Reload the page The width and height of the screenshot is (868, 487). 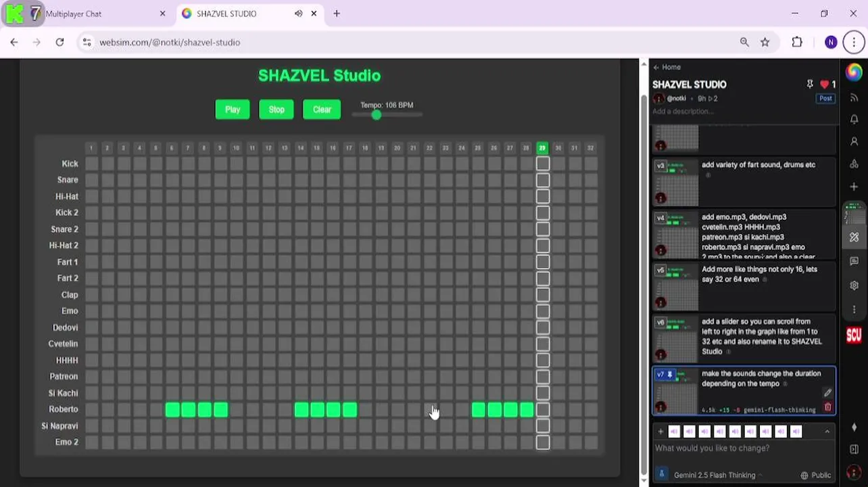(x=59, y=42)
